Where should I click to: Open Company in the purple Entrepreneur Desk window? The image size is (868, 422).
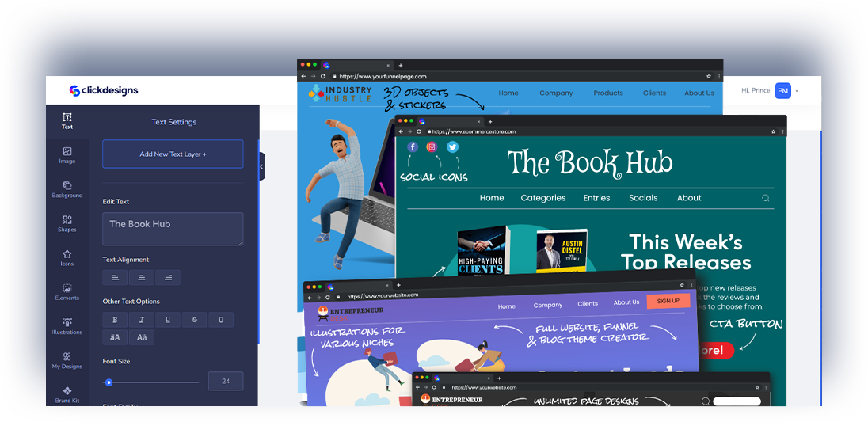click(x=548, y=306)
